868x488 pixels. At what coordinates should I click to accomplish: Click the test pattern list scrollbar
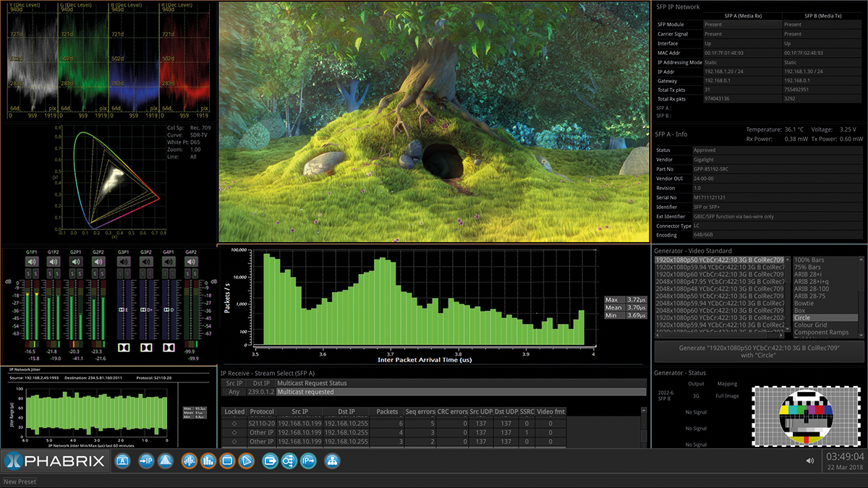(861, 296)
